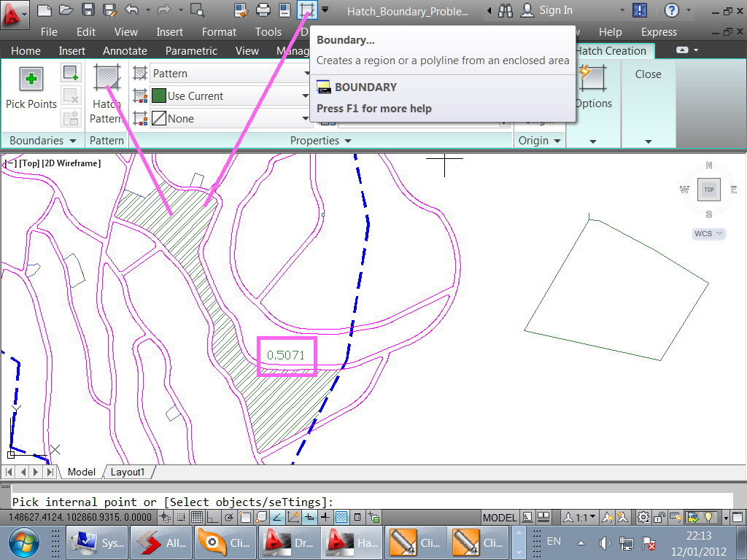Screen dimensions: 747x560
Task: Click the Select boundary objects icon
Action: click(x=71, y=73)
